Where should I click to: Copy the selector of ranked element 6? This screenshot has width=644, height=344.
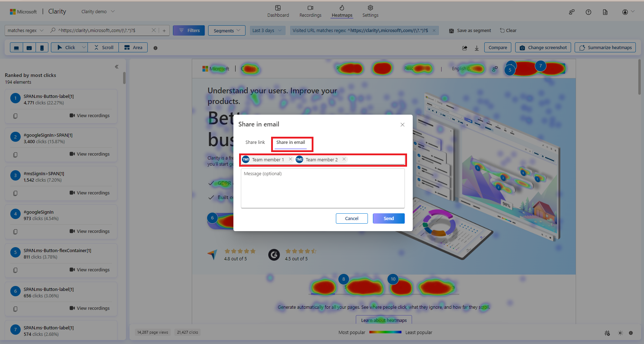tap(15, 309)
